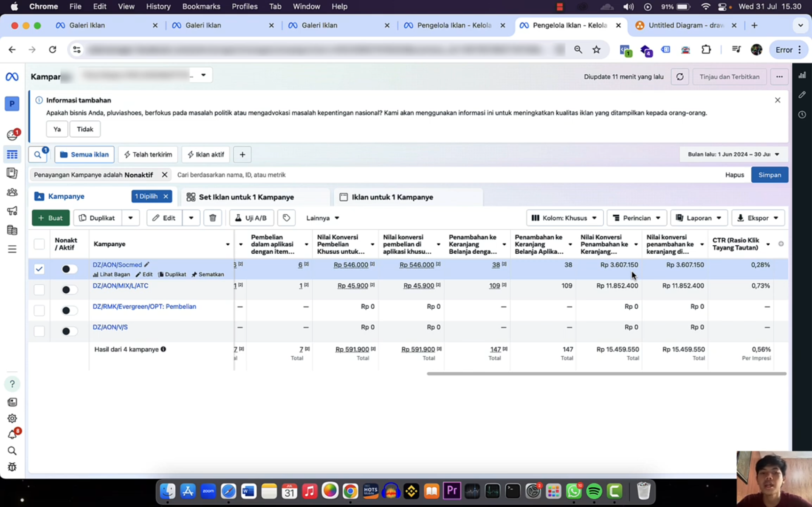
Task: Click the help question mark icon
Action: (12, 384)
